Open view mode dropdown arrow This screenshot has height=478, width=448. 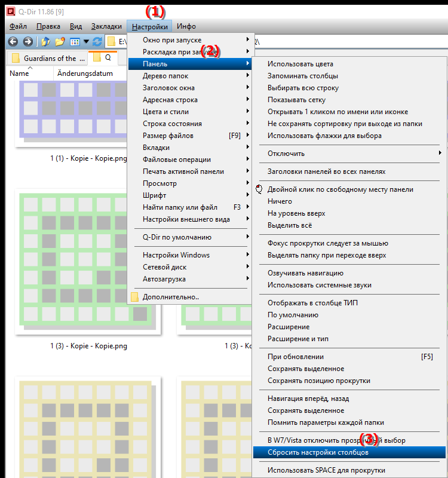click(86, 42)
